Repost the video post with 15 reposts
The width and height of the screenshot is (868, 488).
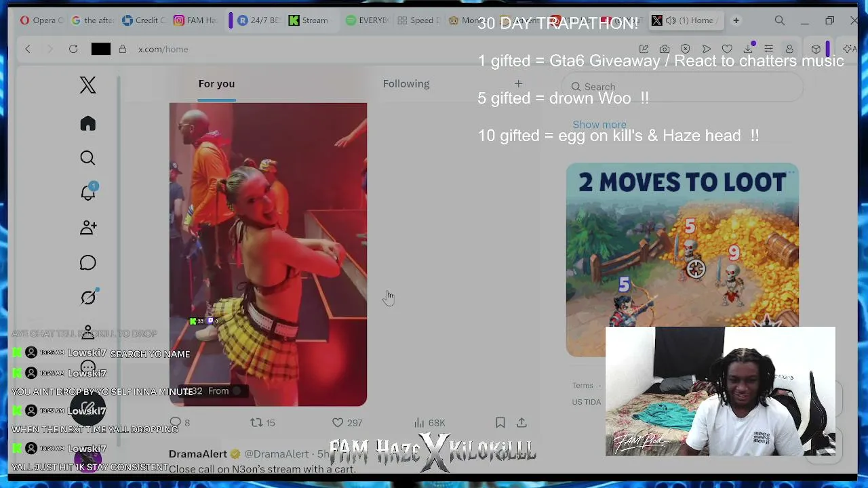point(262,422)
